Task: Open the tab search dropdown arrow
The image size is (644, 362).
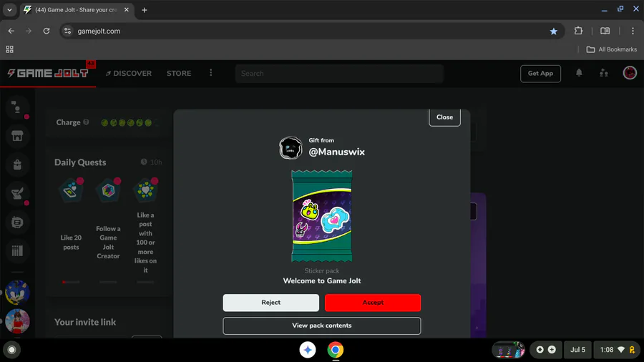Action: (9, 10)
